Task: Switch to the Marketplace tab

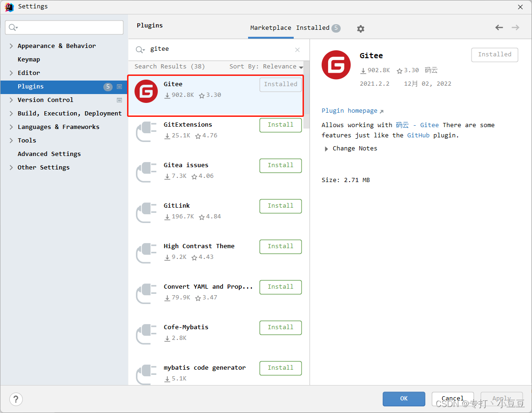Action: click(270, 28)
